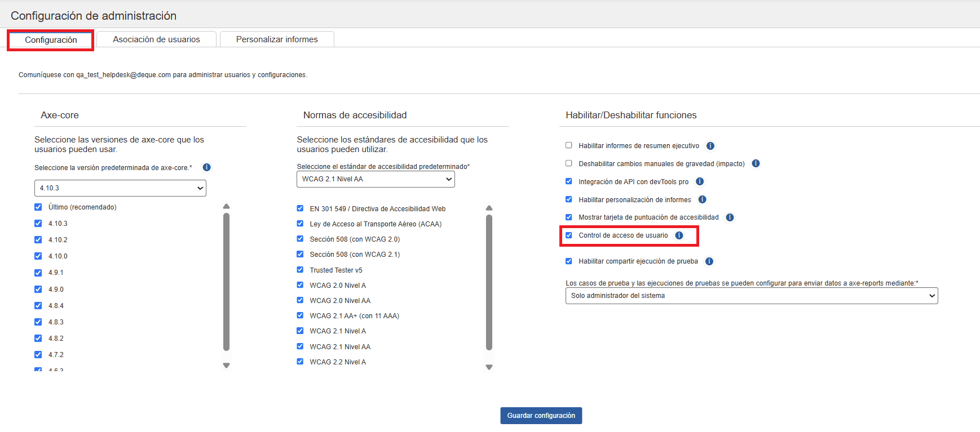Click info icon for Habilitar personalización de informes
980x432 pixels.
(702, 199)
